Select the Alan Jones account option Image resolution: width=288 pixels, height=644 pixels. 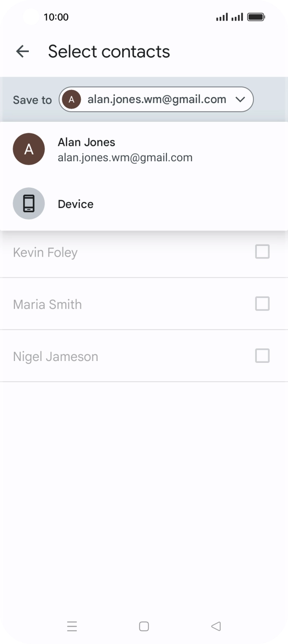pyautogui.click(x=144, y=149)
